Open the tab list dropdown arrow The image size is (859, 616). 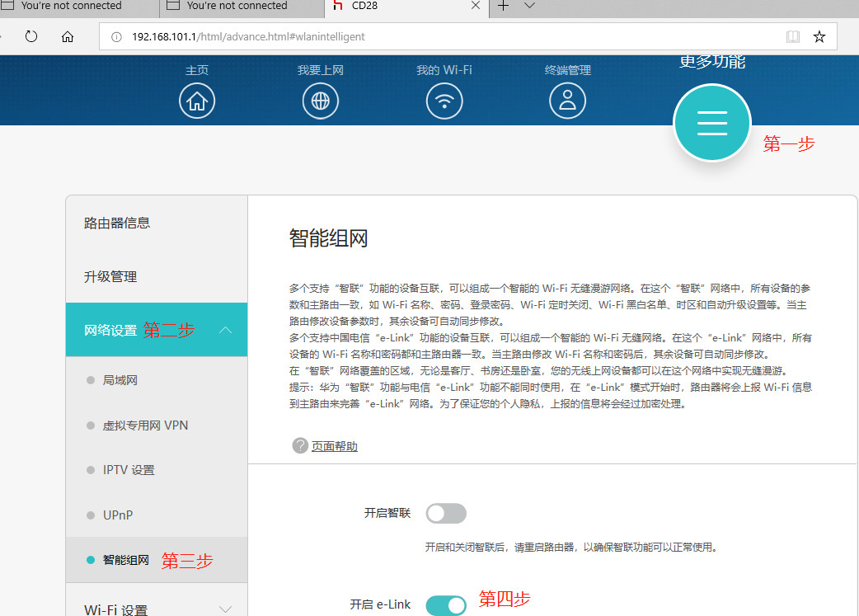point(528,9)
